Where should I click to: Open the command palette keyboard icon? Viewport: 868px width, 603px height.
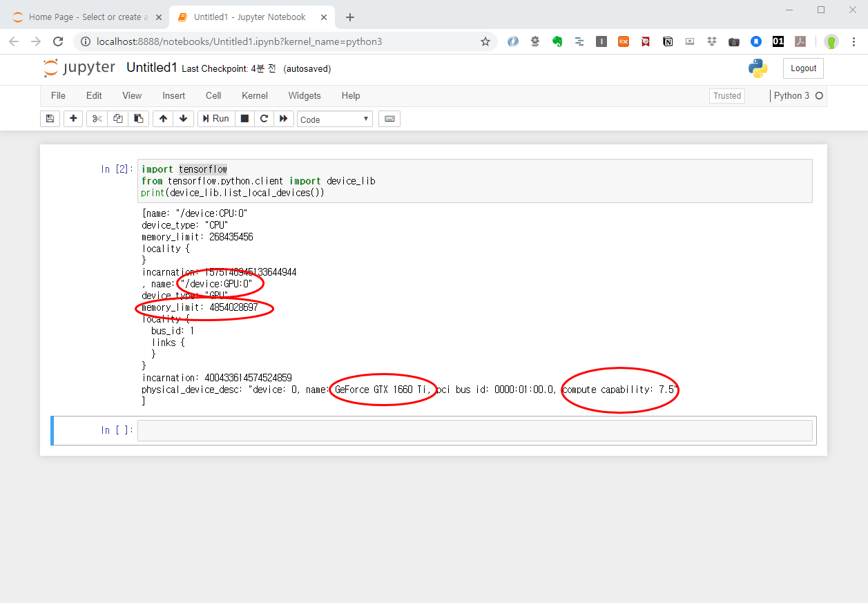click(389, 119)
